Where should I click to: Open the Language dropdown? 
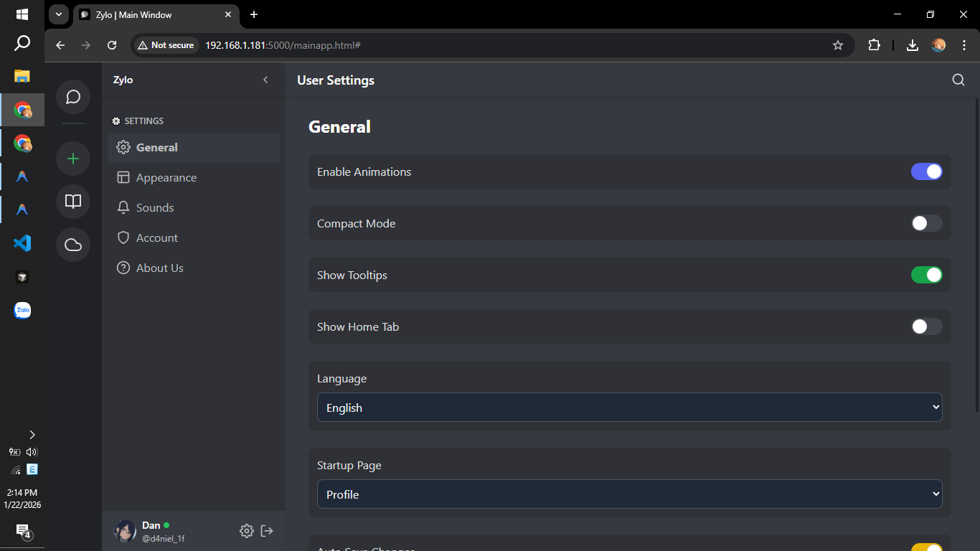[x=629, y=407]
